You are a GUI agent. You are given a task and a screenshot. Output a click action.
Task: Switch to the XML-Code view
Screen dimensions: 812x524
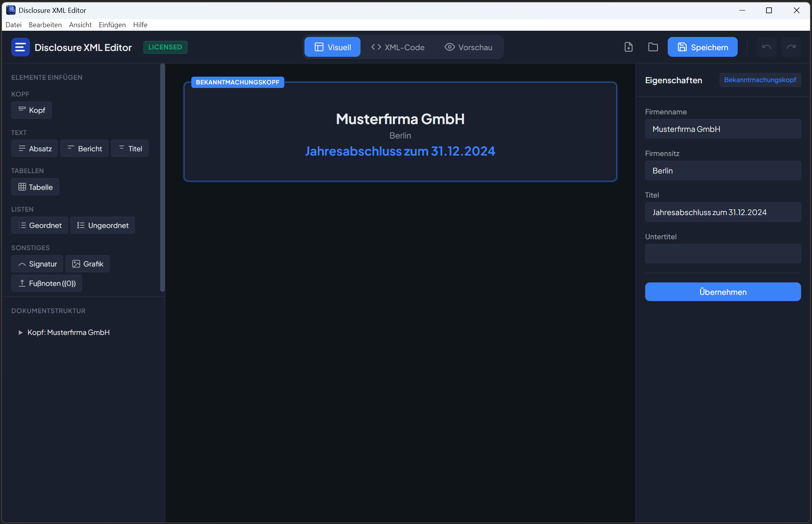pos(397,47)
